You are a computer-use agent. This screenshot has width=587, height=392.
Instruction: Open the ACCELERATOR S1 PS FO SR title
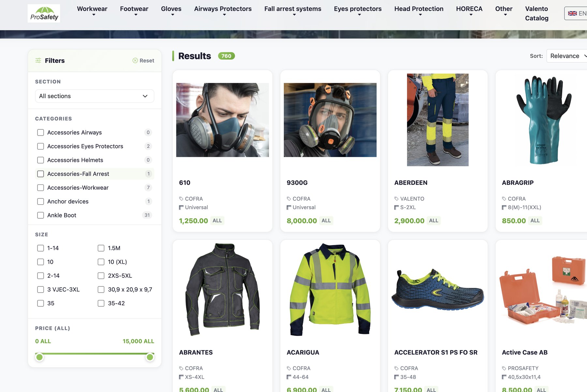(436, 353)
